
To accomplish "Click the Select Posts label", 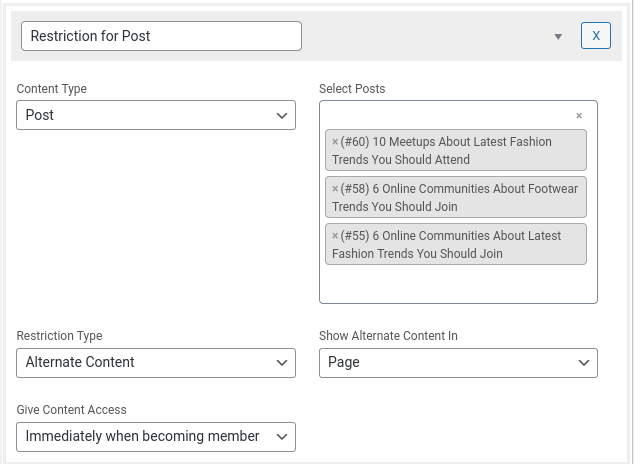I will coord(352,89).
